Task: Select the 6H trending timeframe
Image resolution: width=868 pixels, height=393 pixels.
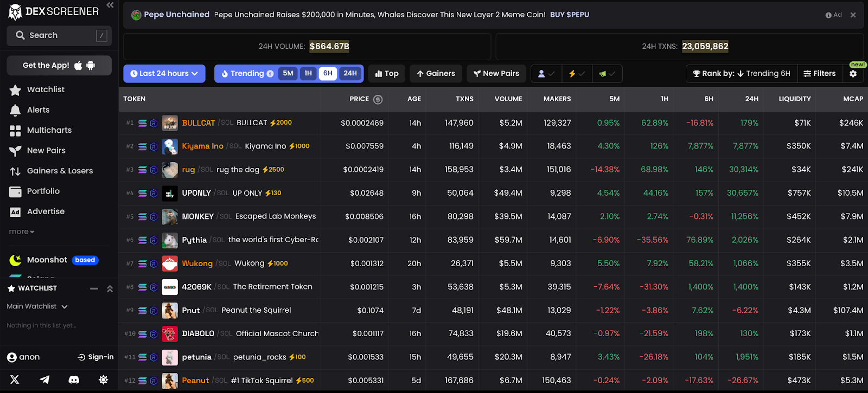Action: 328,74
